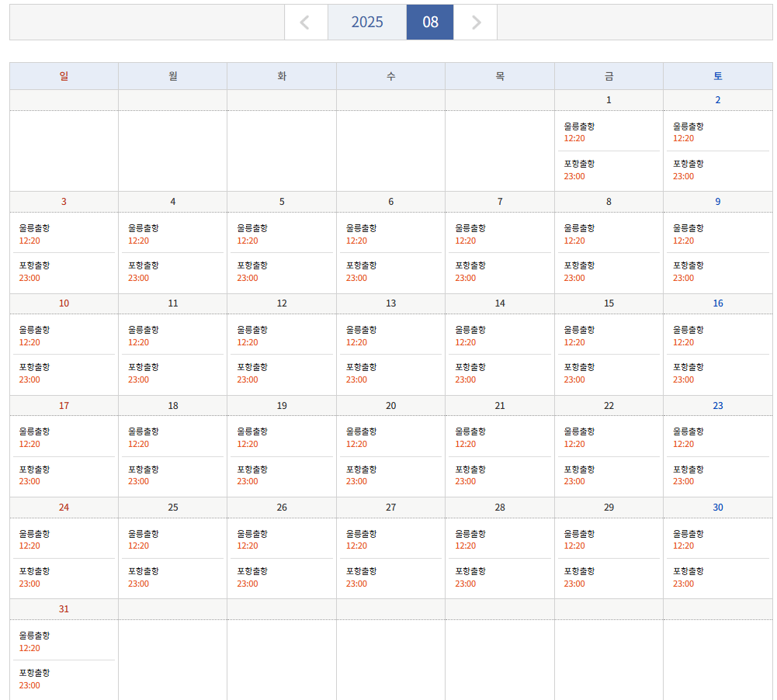Choose 포항출항 23:00 on August 22
Screen dimensions: 777x700
[x=579, y=475]
